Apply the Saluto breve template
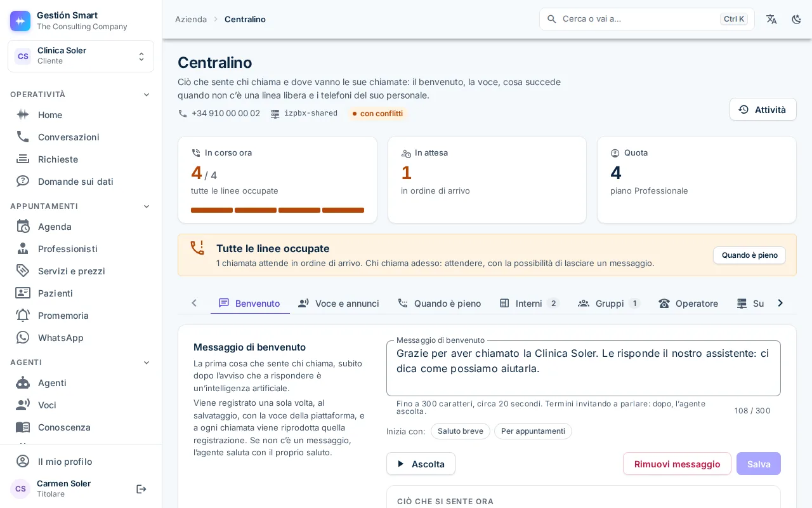This screenshot has height=508, width=812. pyautogui.click(x=461, y=431)
